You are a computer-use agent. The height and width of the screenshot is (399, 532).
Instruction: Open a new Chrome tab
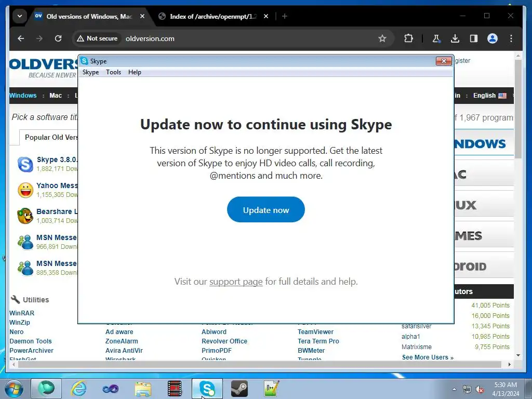[285, 16]
